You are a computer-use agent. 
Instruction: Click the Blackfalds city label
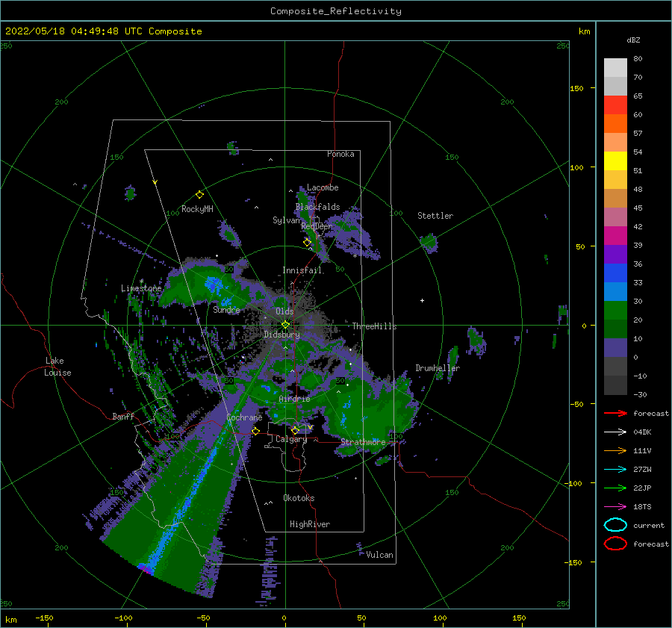click(x=317, y=207)
